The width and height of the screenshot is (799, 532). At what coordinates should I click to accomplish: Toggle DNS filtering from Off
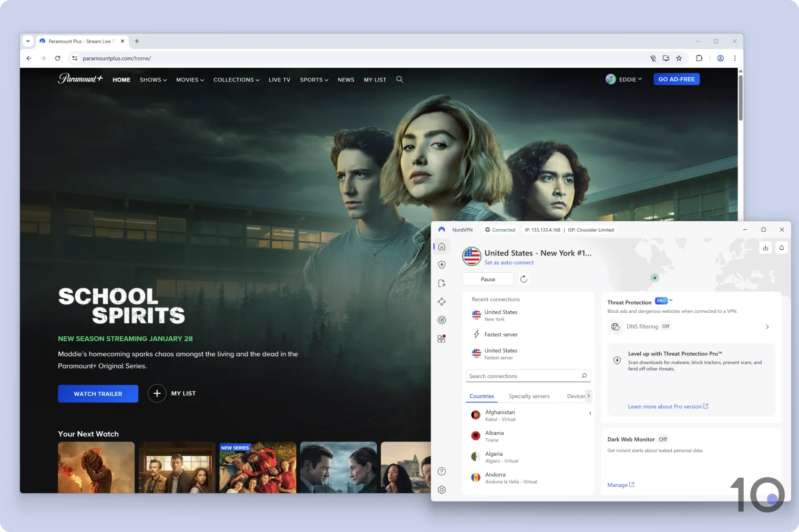tap(665, 326)
